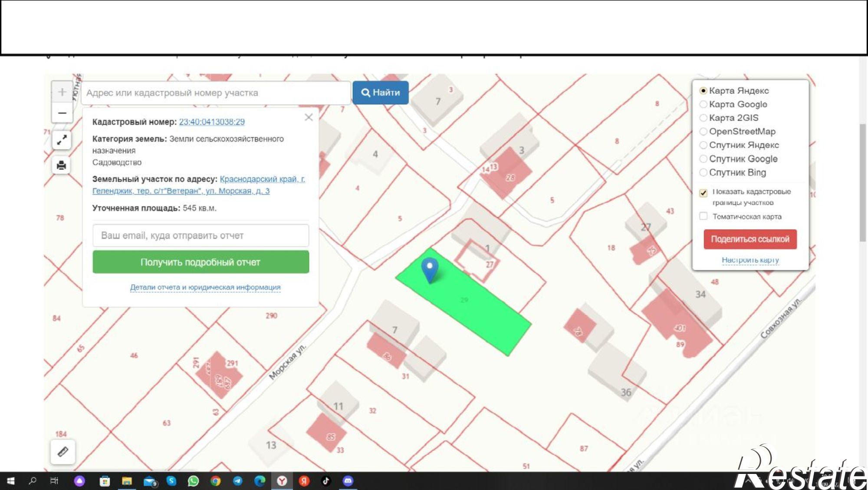868x490 pixels.
Task: Open Детали отчета и юридическая информация link
Action: 205,287
